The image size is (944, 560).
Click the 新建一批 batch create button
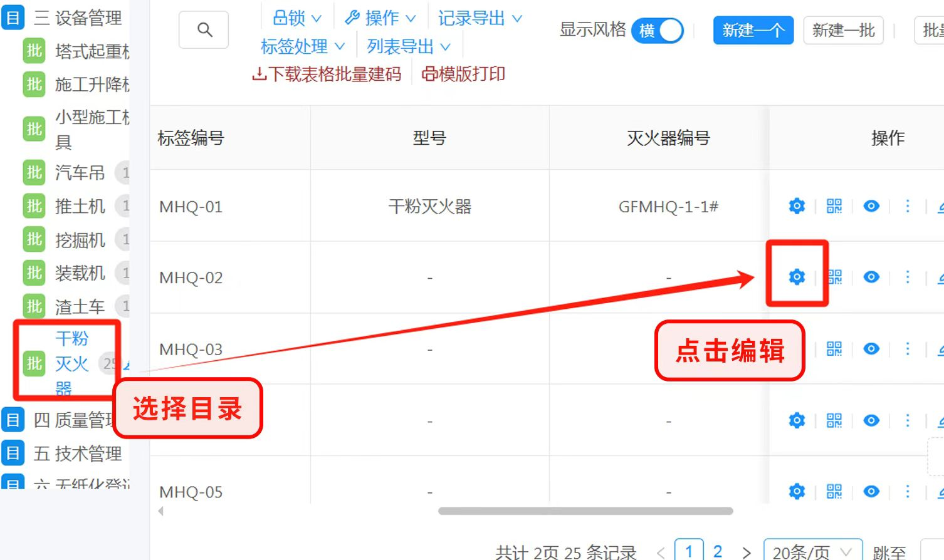click(x=842, y=29)
